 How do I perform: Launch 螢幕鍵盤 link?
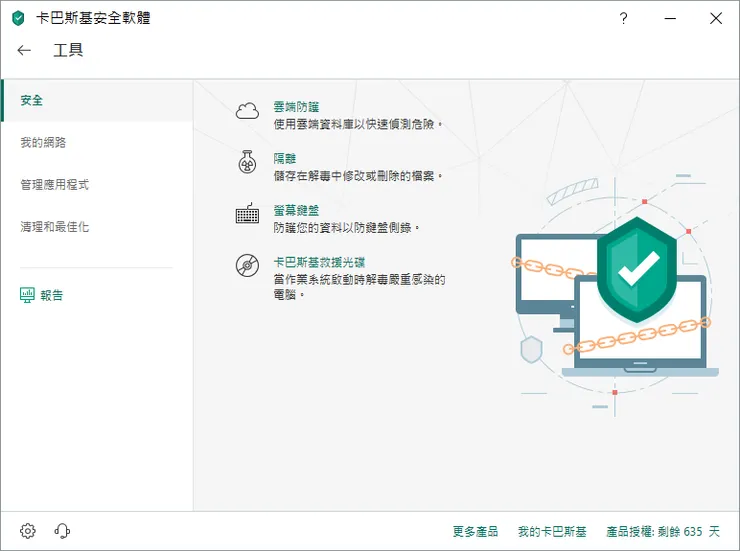click(x=296, y=210)
